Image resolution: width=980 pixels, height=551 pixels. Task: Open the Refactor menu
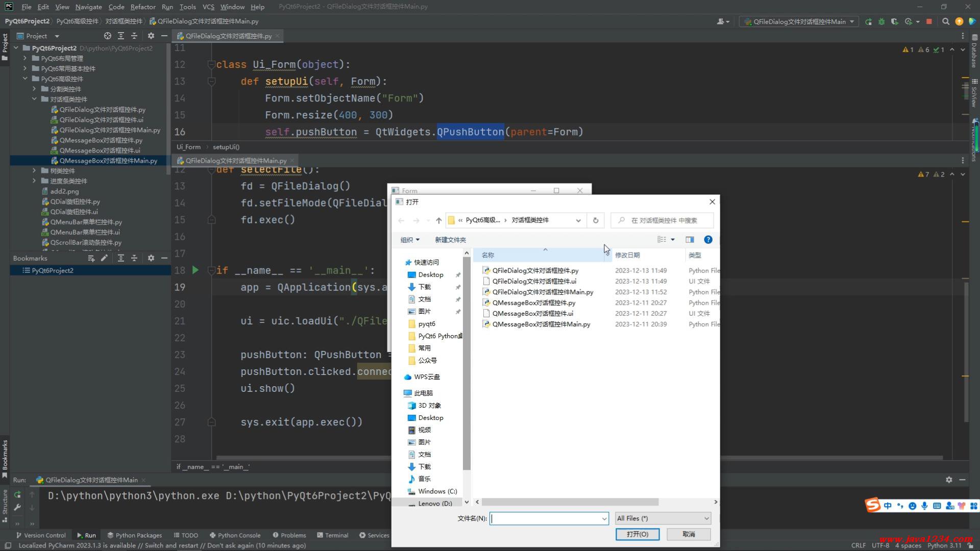click(143, 7)
